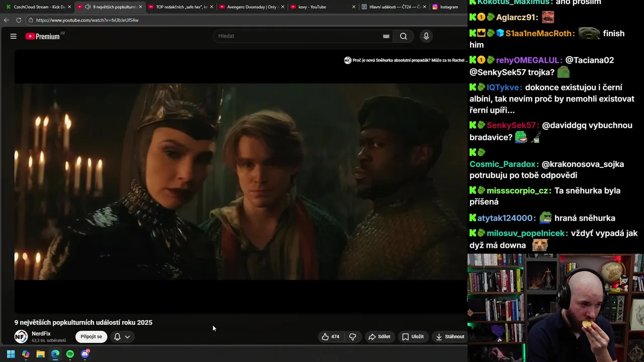Click the YouTube search magnifier button
Screen dimensions: 644x362
[404, 36]
